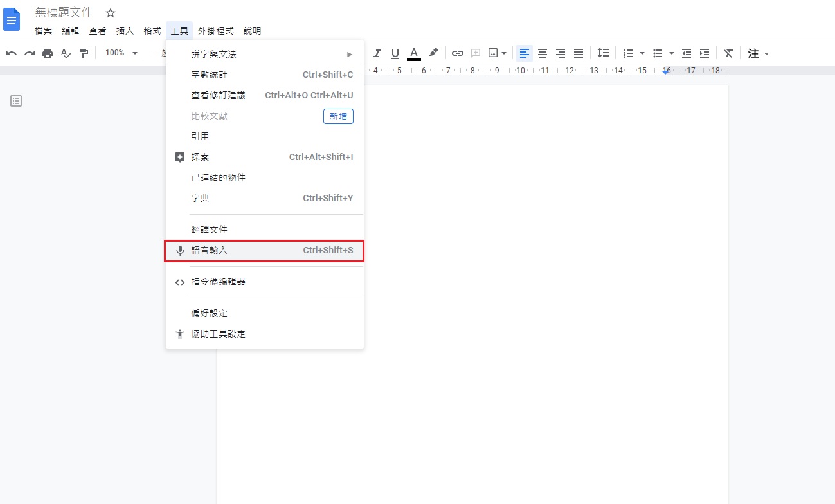Screen dimensions: 835x504
Task: Click the undo arrow icon
Action: 12,53
